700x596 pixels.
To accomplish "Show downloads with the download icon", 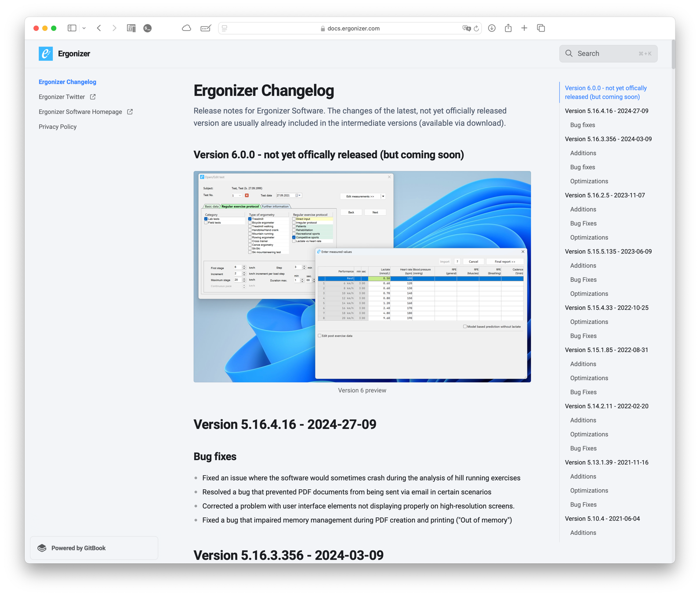I will click(x=492, y=28).
